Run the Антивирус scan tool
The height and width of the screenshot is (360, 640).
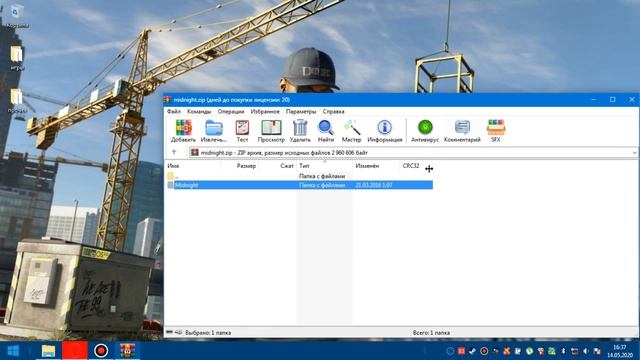click(425, 131)
